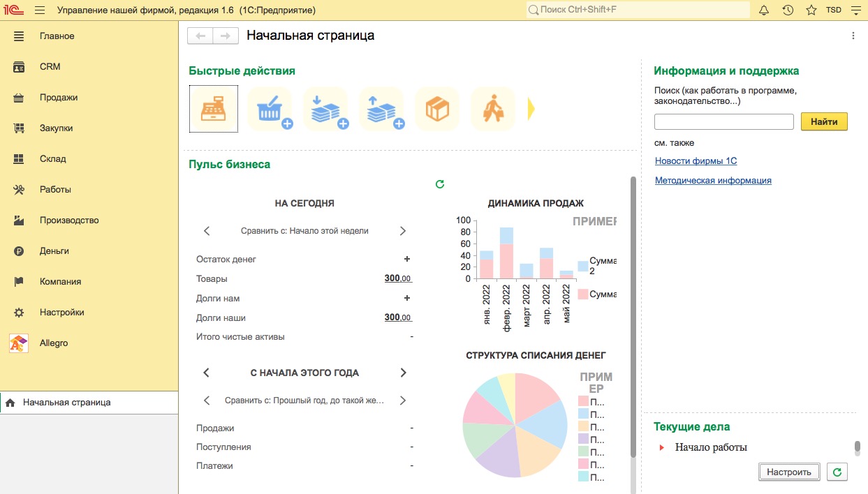
Task: Select Производство in the sidebar
Action: click(69, 220)
